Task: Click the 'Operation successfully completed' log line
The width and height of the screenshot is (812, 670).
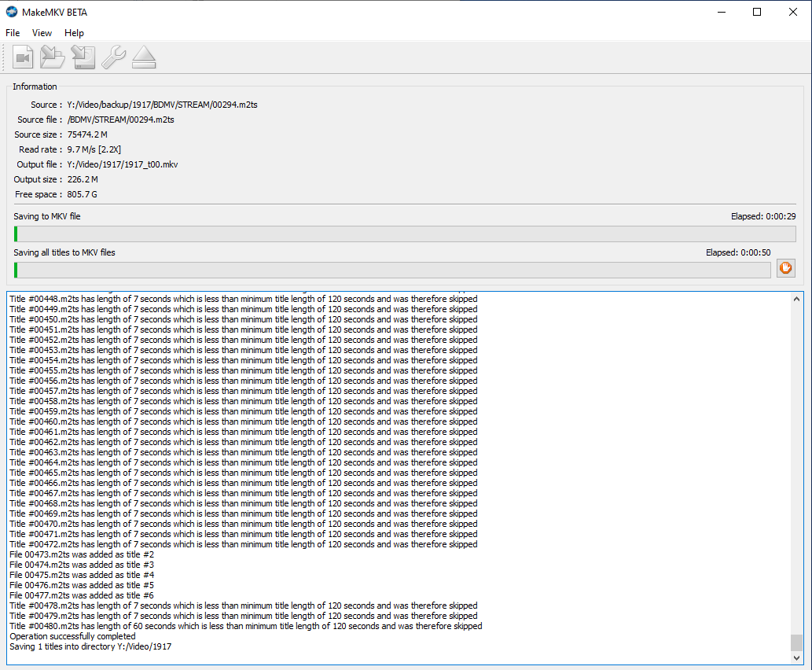Action: tap(72, 636)
